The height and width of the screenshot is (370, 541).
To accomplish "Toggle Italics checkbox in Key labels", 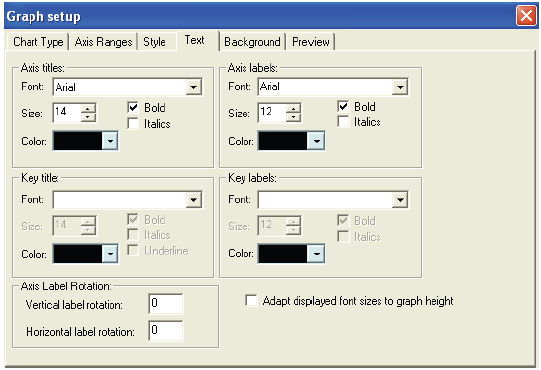I will (343, 237).
